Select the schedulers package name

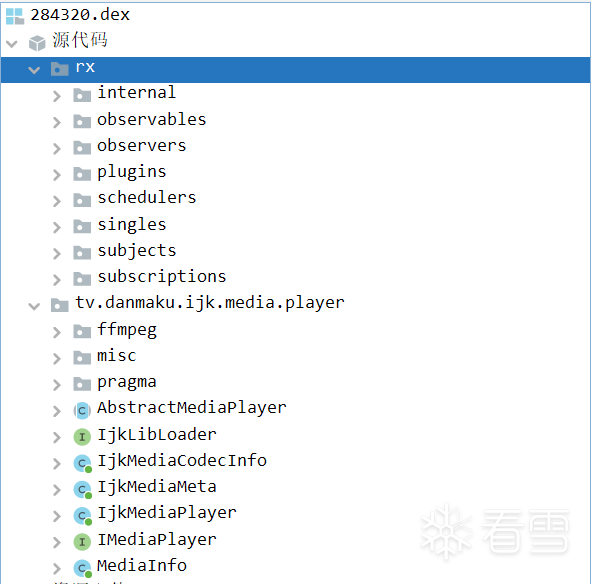(147, 198)
